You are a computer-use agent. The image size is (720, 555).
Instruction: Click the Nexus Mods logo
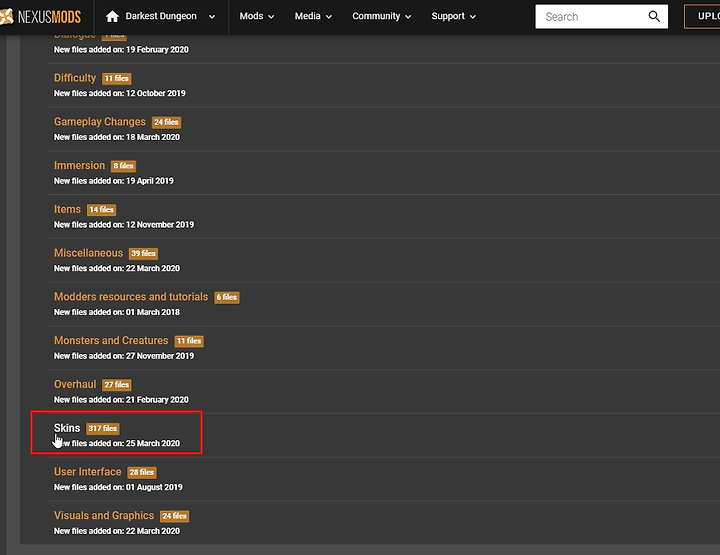[40, 17]
